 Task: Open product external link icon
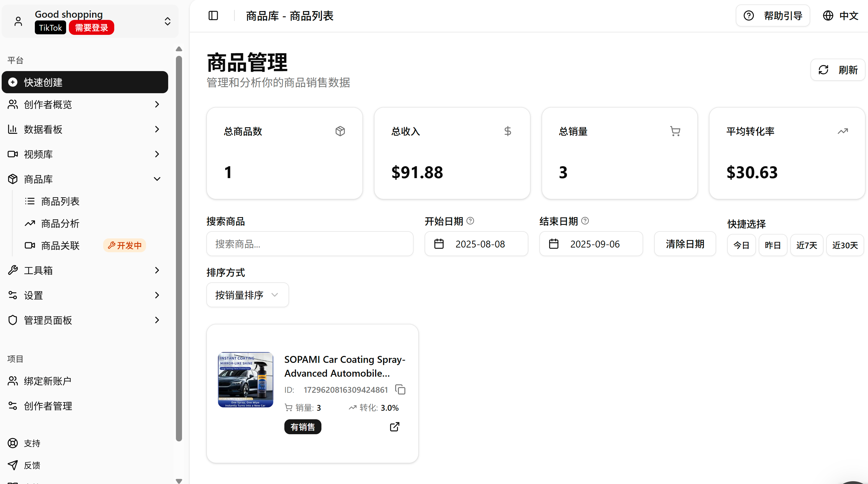click(394, 427)
